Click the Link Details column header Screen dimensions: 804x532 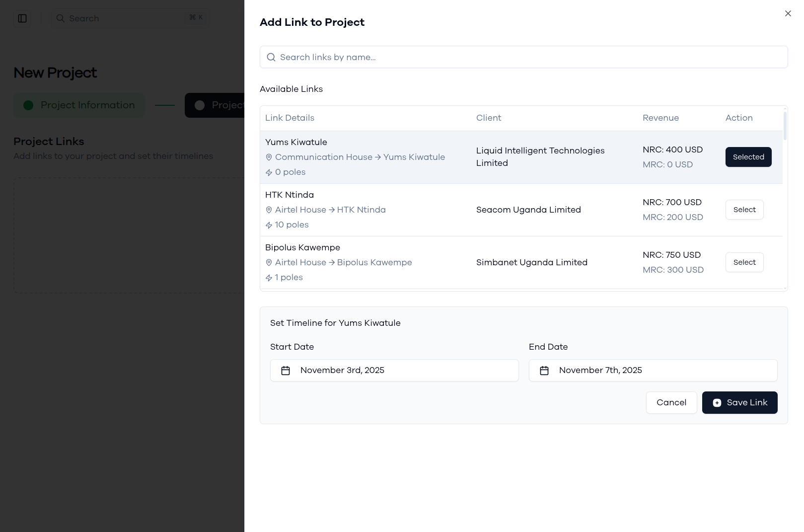click(290, 118)
